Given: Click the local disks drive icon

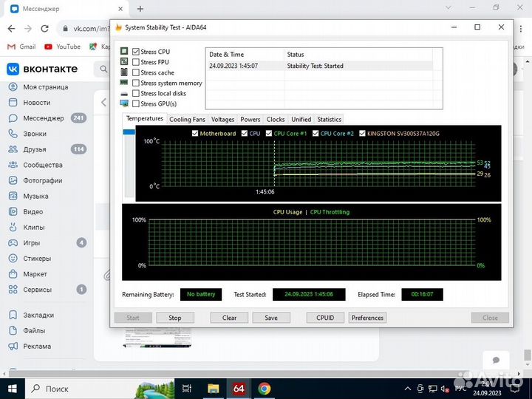Looking at the screenshot, I should point(124,94).
